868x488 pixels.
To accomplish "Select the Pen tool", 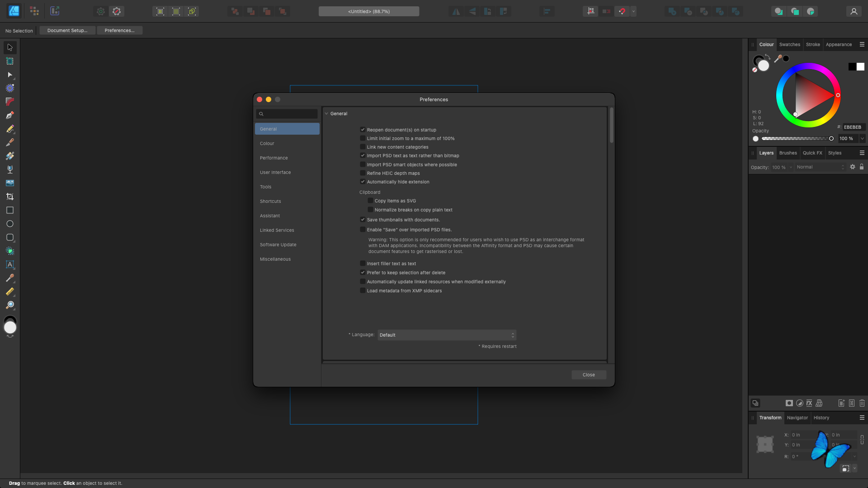I will pos(10,115).
